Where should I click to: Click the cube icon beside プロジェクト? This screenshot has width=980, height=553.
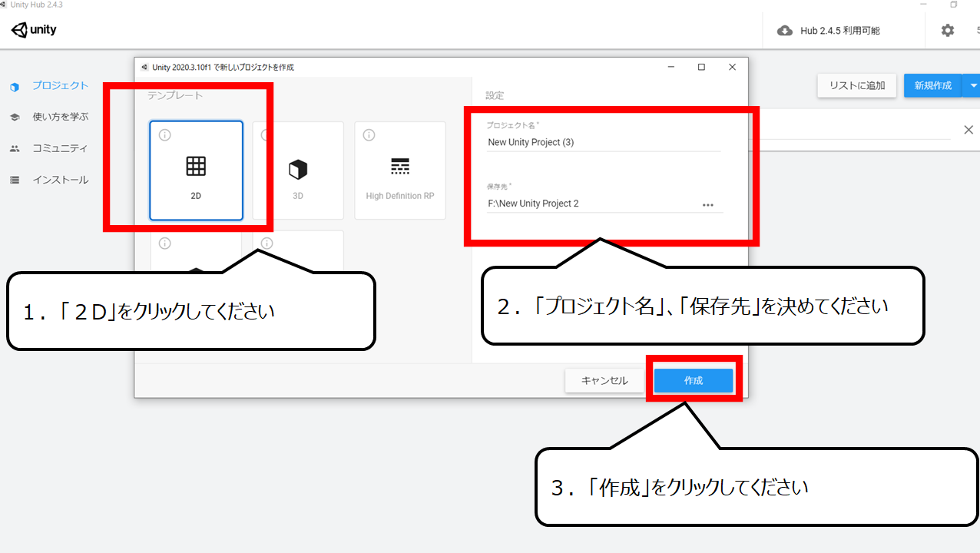click(x=15, y=87)
